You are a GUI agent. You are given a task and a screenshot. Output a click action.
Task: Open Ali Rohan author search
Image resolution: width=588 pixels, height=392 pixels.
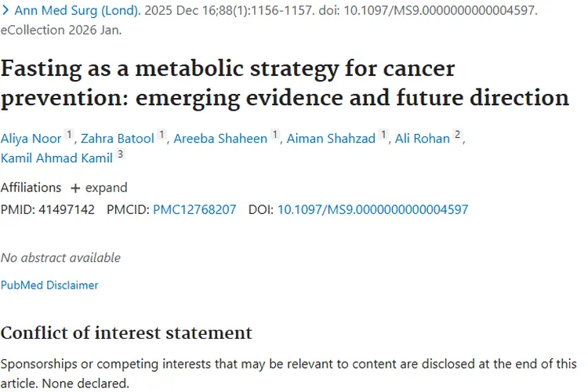point(423,139)
